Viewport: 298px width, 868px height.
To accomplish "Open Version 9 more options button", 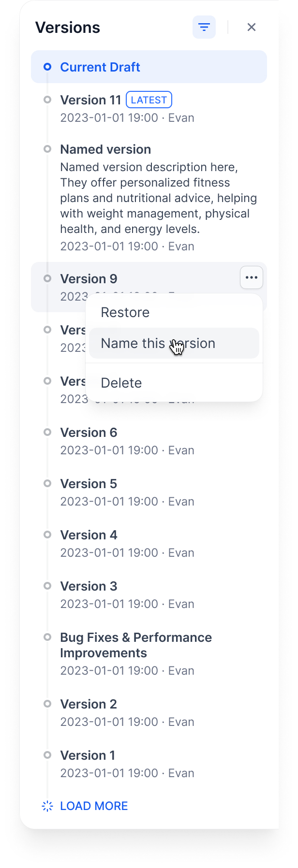I will tap(251, 278).
